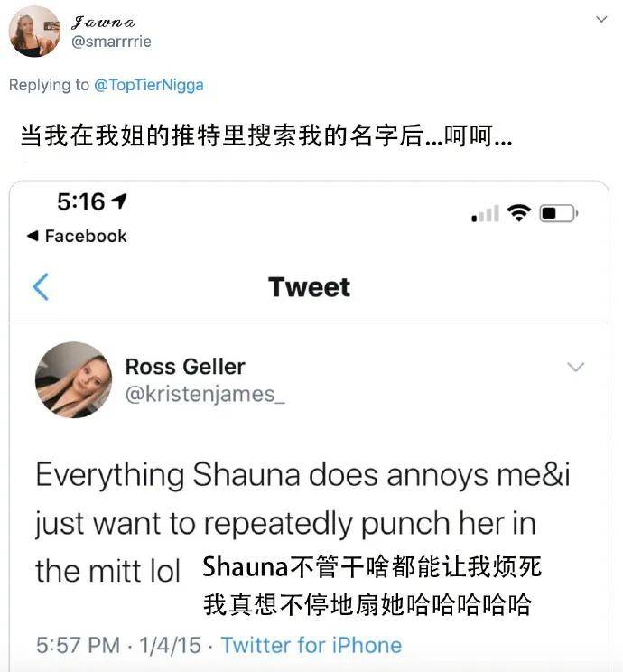The height and width of the screenshot is (672, 623).
Task: Tap the blue back arrow beside Tweet
Action: click(41, 286)
